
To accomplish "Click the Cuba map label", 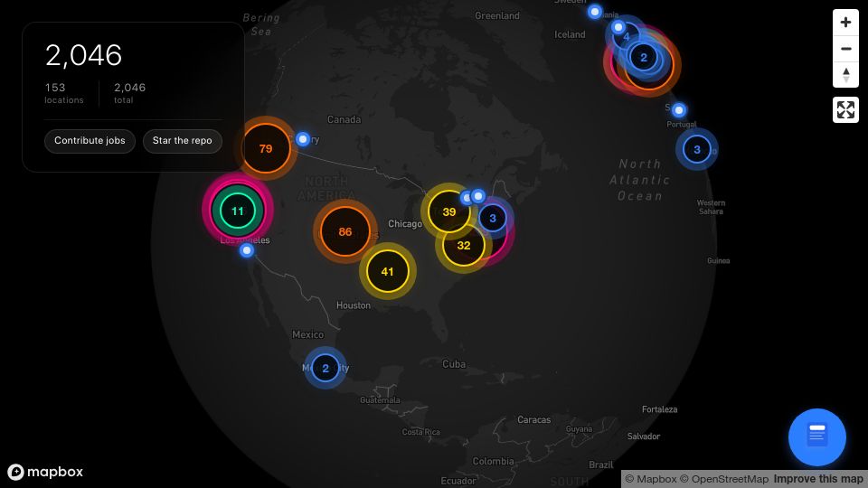I will [x=454, y=364].
